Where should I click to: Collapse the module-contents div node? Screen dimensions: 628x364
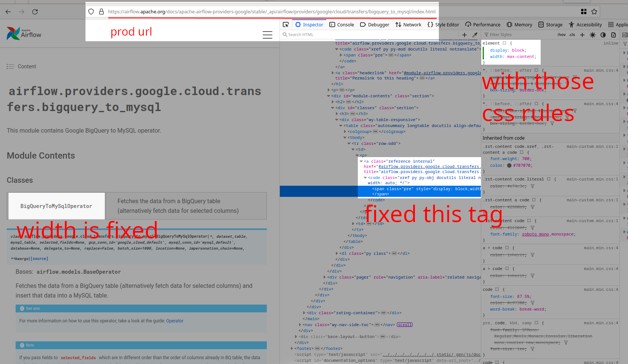[328, 96]
